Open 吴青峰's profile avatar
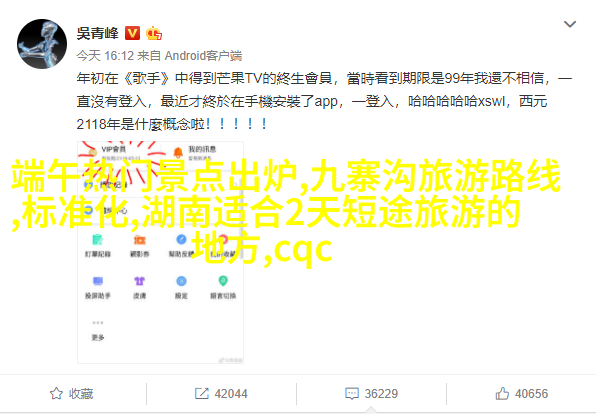The height and width of the screenshot is (414, 596). pyautogui.click(x=42, y=44)
